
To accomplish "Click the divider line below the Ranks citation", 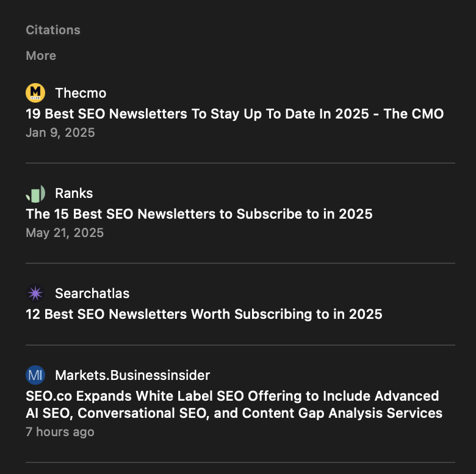I will 240,263.
